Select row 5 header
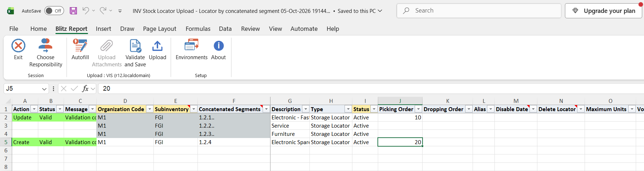The width and height of the screenshot is (644, 171). (6, 142)
